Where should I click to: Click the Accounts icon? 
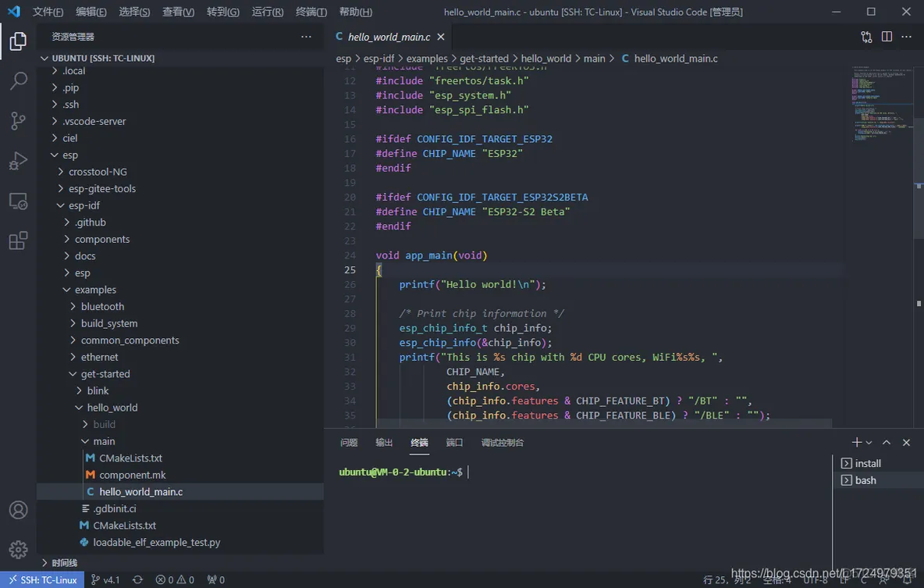pos(18,510)
